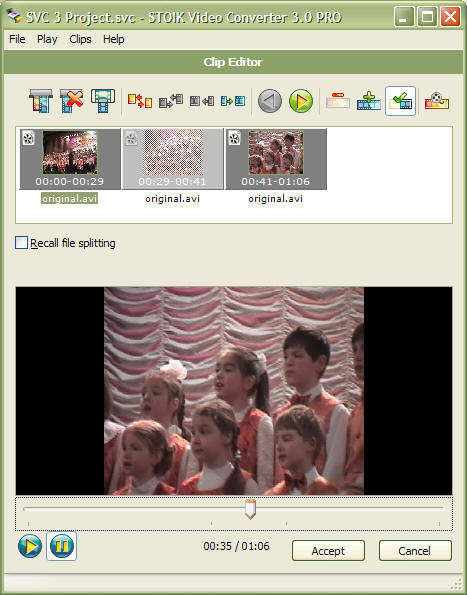Click the app icon in title bar

coord(14,16)
